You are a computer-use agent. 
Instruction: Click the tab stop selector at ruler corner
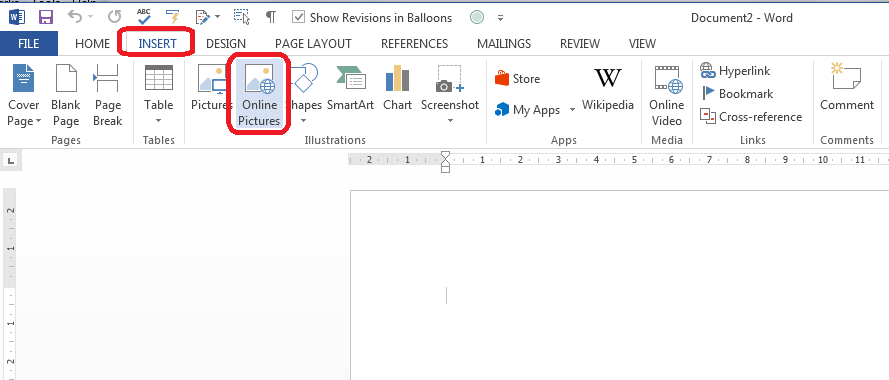click(11, 161)
